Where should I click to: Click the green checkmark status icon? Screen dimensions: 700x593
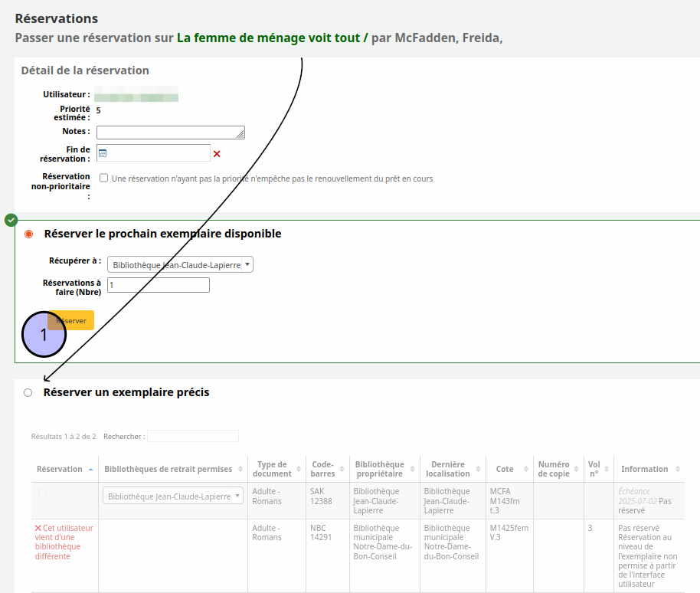point(11,220)
